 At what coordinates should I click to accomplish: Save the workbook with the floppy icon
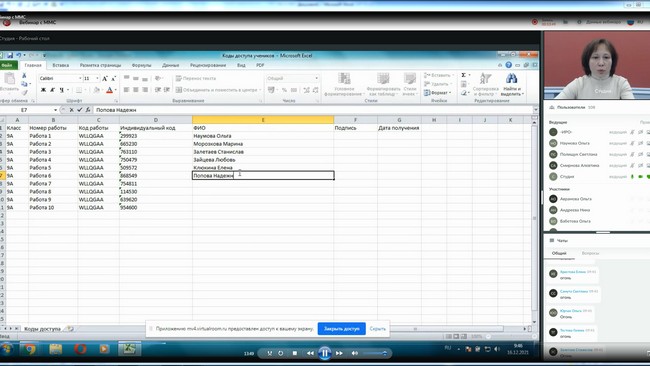click(x=10, y=55)
